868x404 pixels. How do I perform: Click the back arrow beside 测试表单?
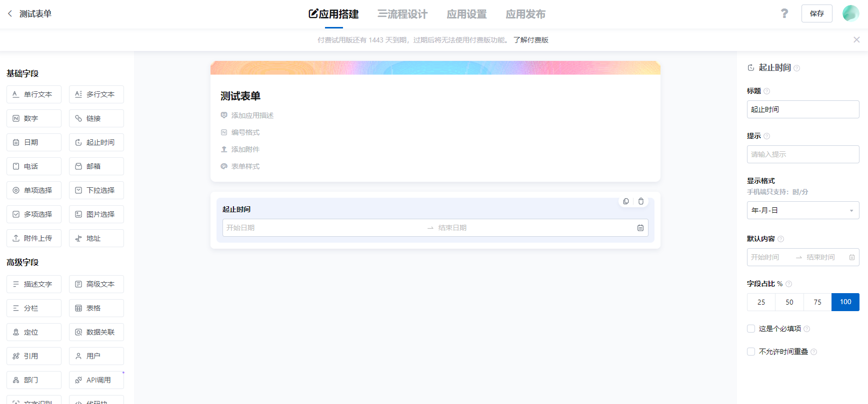(x=10, y=14)
